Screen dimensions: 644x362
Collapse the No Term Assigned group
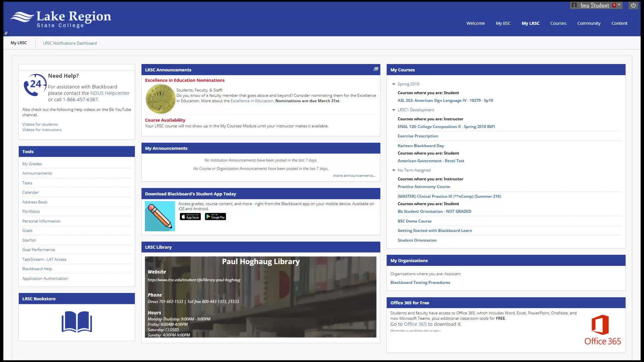(394, 170)
